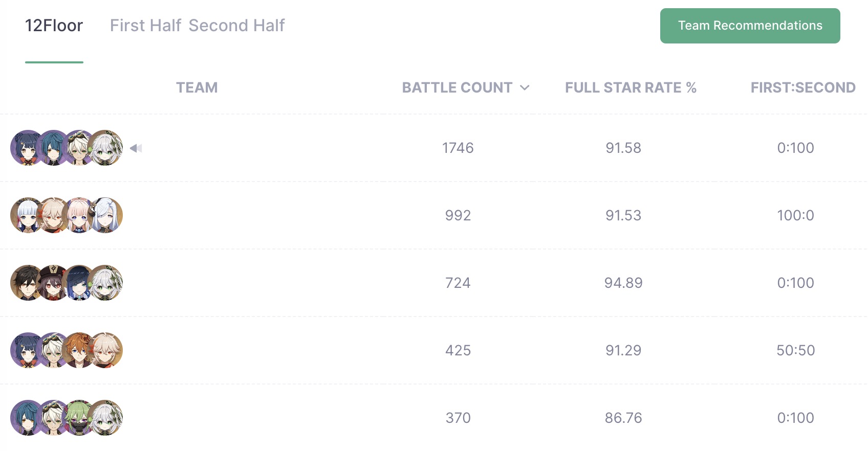Open Team Recommendations
Screen dimensions: 868x451
pyautogui.click(x=750, y=26)
